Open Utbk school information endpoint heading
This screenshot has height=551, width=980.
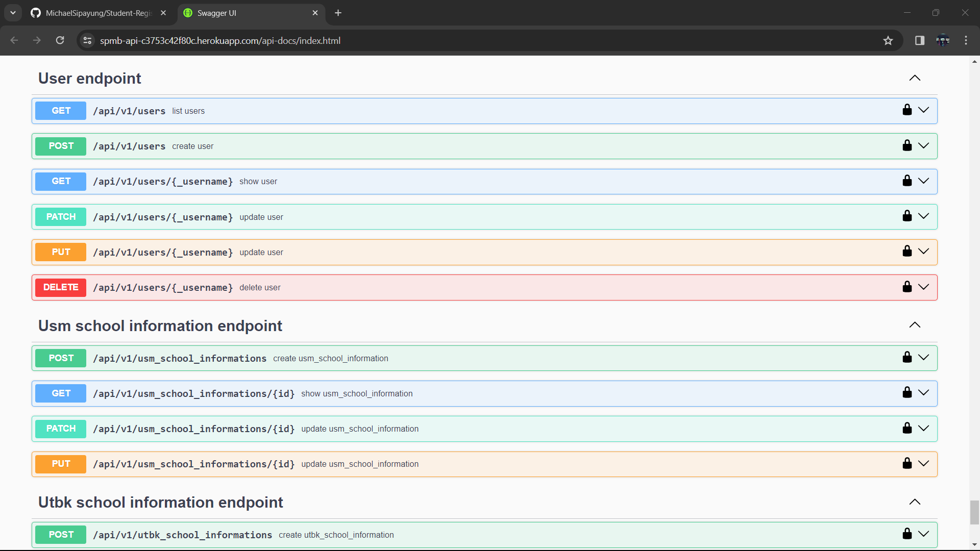point(161,503)
